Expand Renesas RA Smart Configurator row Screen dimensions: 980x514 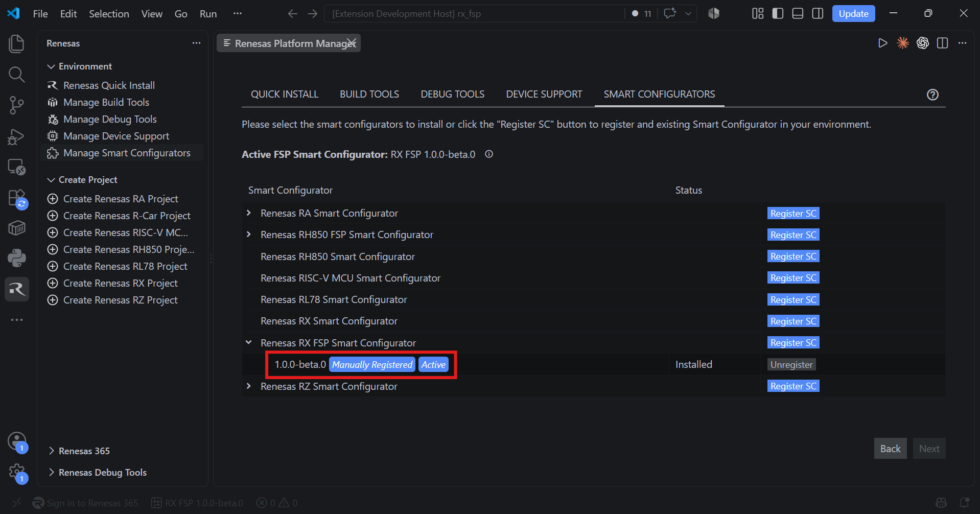[249, 213]
